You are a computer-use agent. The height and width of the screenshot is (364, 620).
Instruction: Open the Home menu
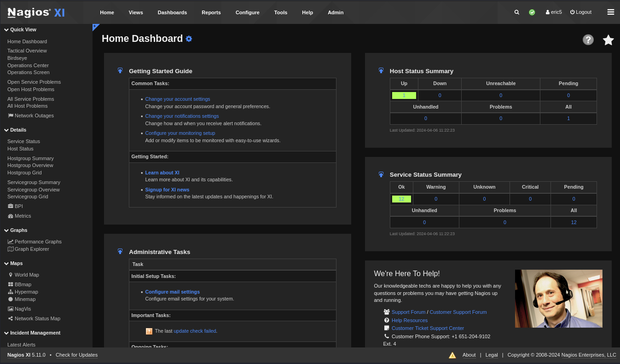pyautogui.click(x=107, y=12)
